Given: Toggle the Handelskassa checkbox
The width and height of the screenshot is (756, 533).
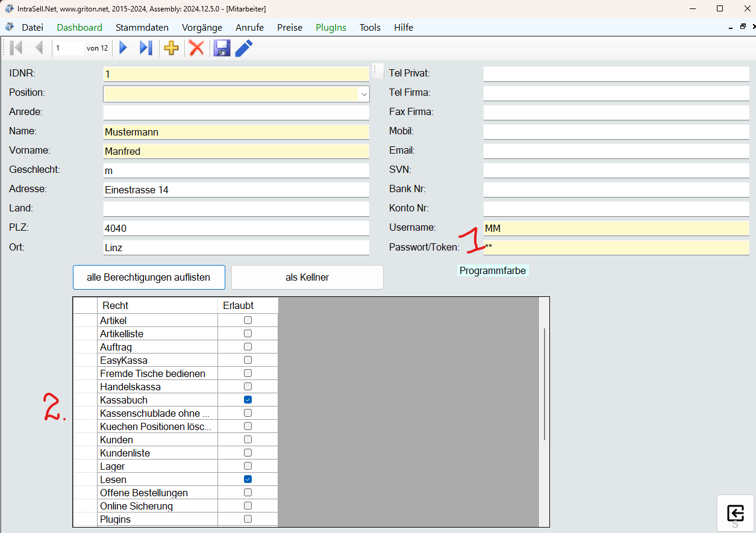Looking at the screenshot, I should coord(248,387).
